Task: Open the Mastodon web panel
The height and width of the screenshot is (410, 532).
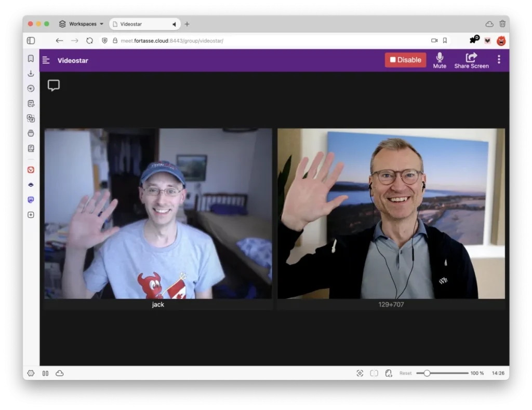Action: click(31, 200)
